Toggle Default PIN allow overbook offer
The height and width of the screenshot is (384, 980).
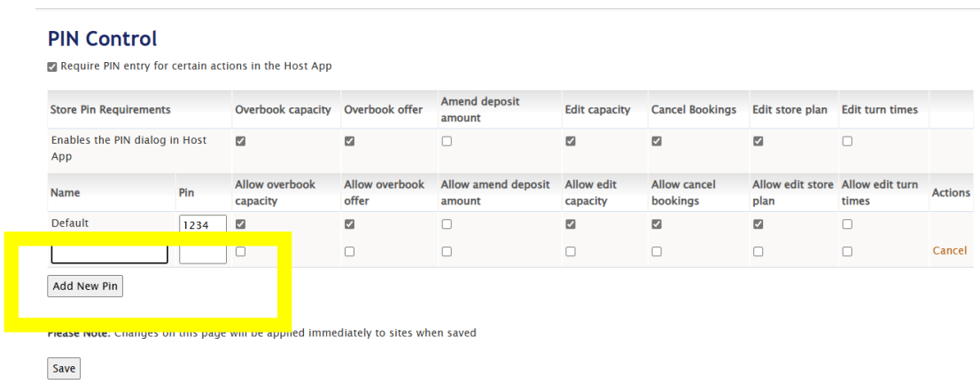350,224
